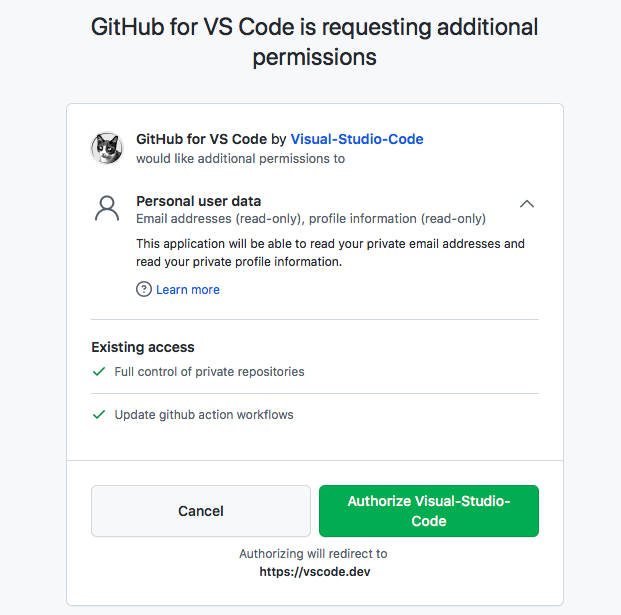Click the https://vscode.dev redirect URL text

(x=315, y=571)
